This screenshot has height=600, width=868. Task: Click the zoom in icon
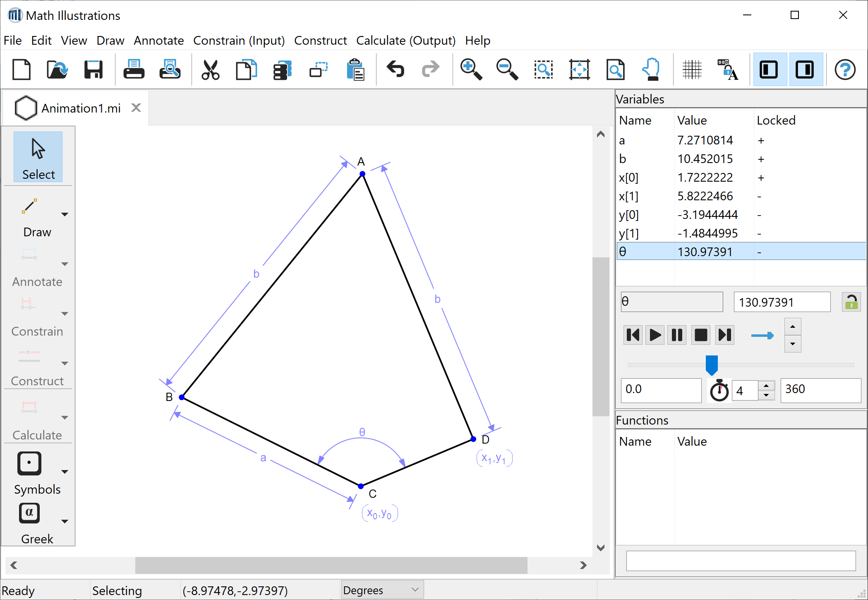[471, 69]
